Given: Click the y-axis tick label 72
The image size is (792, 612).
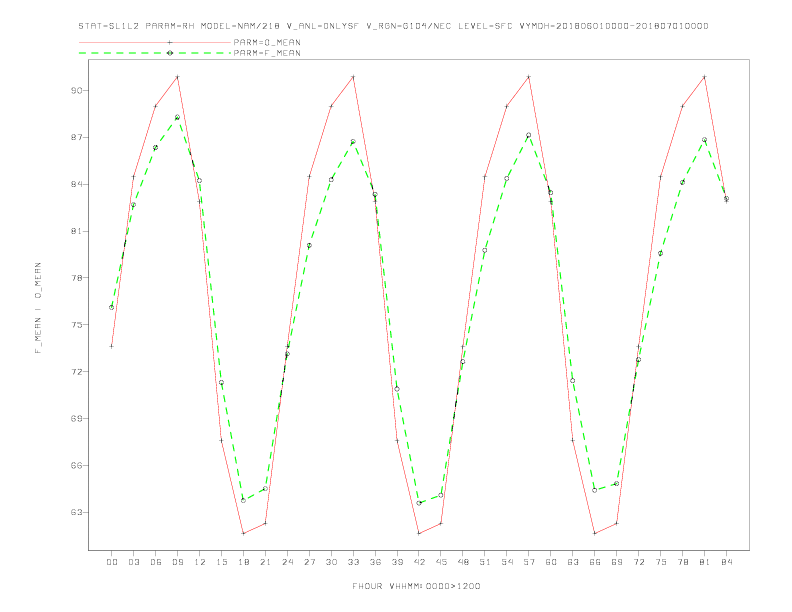Looking at the screenshot, I should pos(76,372).
